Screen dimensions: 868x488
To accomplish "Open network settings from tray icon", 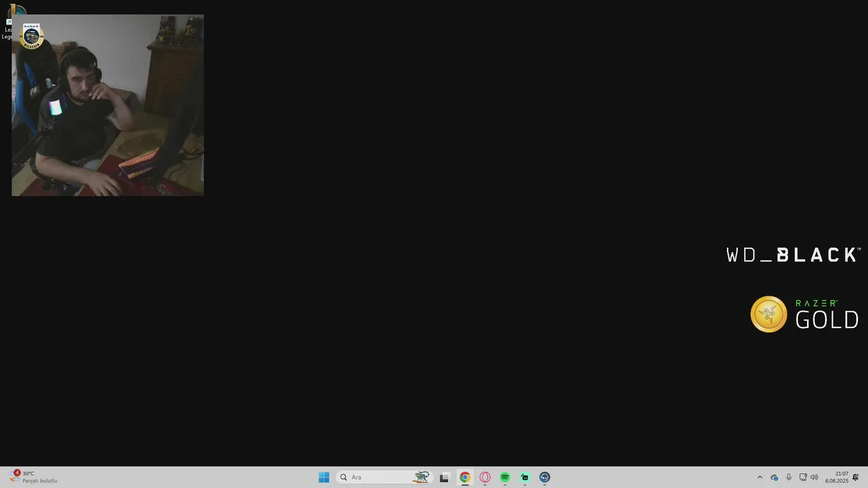I will pyautogui.click(x=803, y=477).
